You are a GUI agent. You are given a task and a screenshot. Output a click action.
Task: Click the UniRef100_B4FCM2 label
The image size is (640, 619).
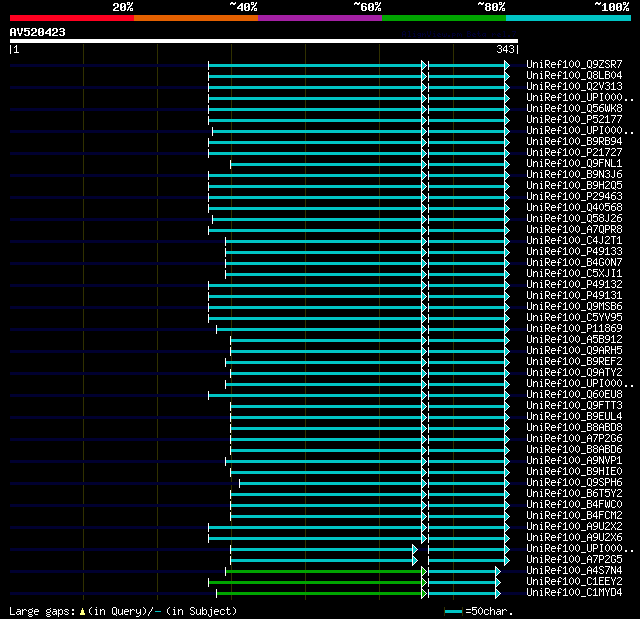(x=574, y=516)
